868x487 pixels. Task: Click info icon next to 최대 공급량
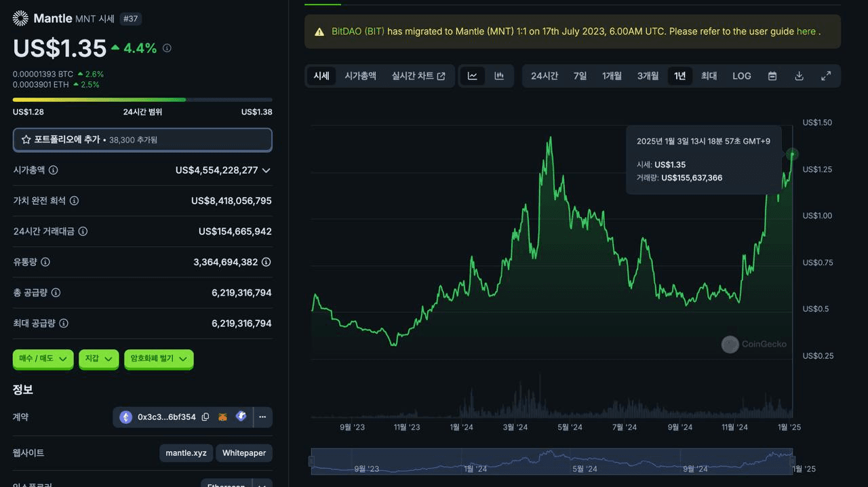pyautogui.click(x=64, y=324)
